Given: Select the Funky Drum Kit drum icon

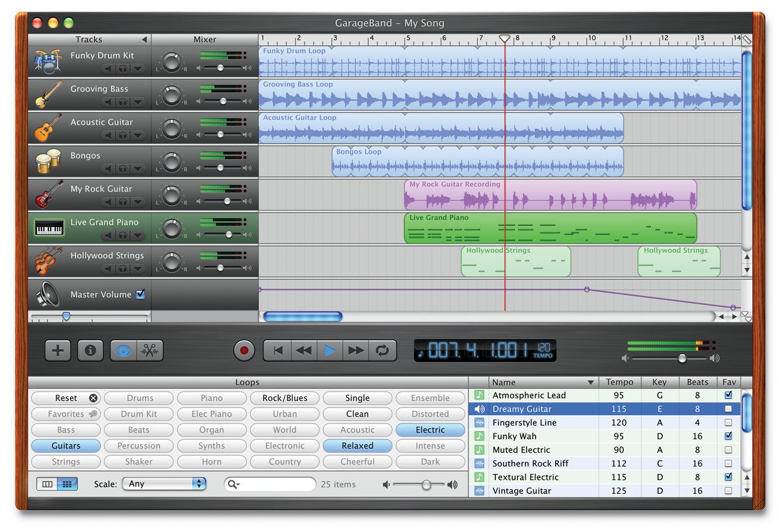Looking at the screenshot, I should [48, 62].
